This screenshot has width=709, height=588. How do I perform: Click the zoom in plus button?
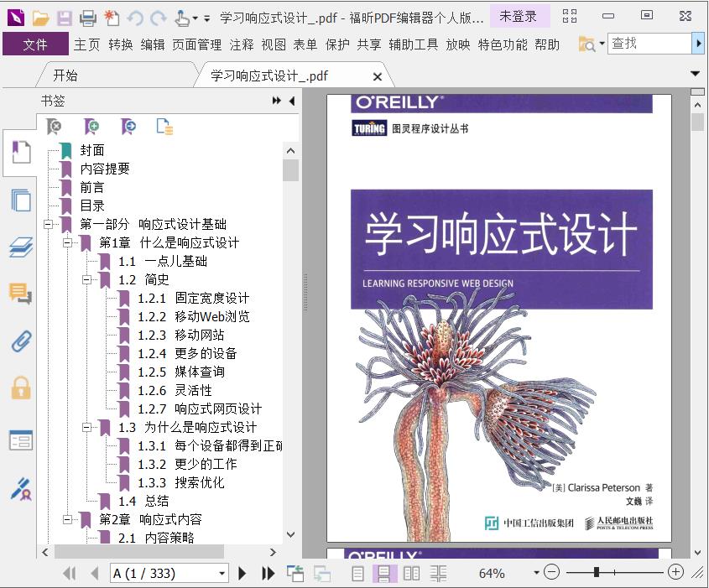click(675, 572)
